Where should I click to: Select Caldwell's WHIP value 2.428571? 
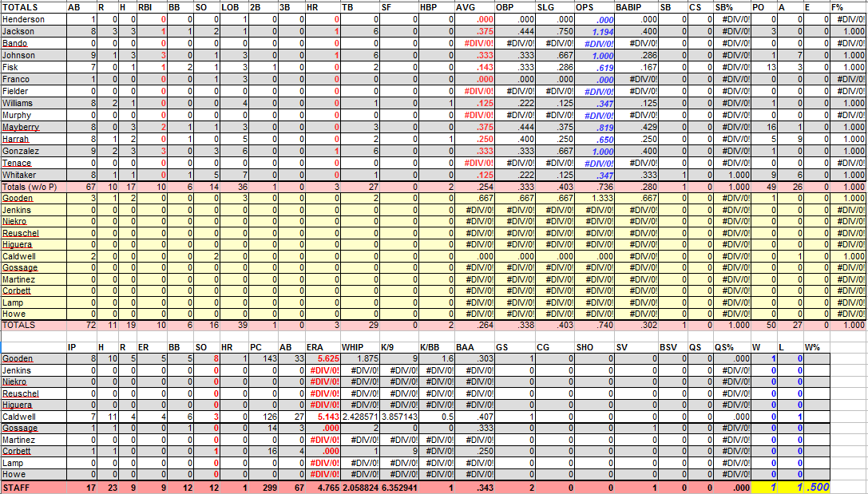pos(361,417)
